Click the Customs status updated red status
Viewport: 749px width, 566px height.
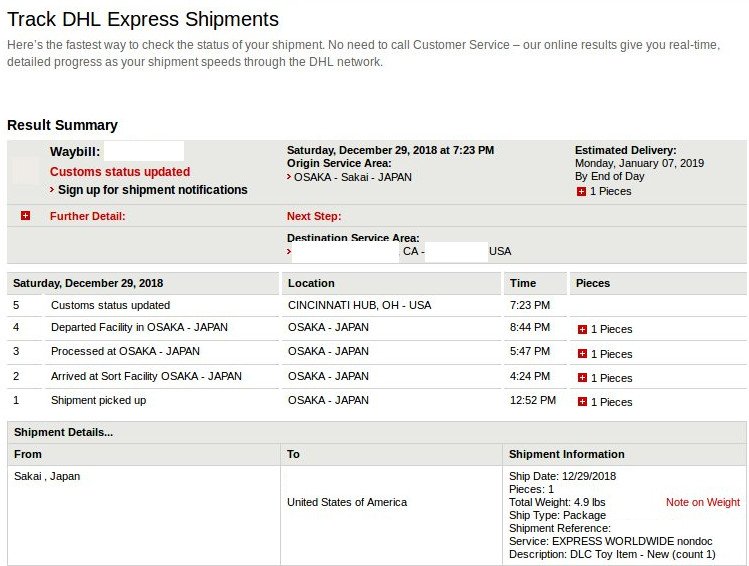pyautogui.click(x=120, y=171)
